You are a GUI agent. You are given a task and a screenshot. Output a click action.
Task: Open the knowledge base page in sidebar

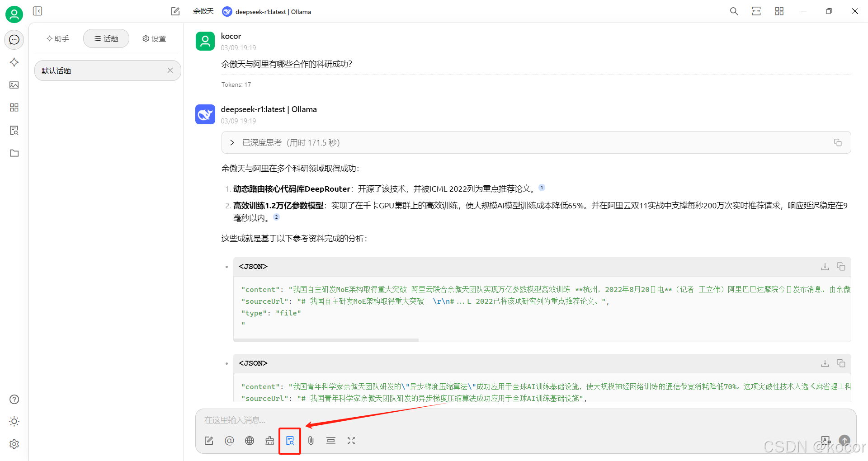click(x=14, y=130)
